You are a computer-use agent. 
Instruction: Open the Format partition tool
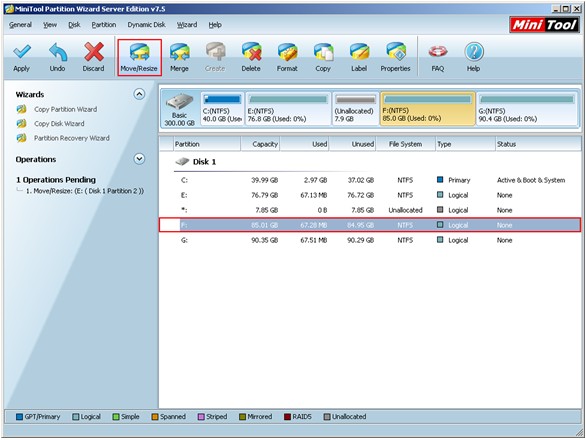click(287, 57)
